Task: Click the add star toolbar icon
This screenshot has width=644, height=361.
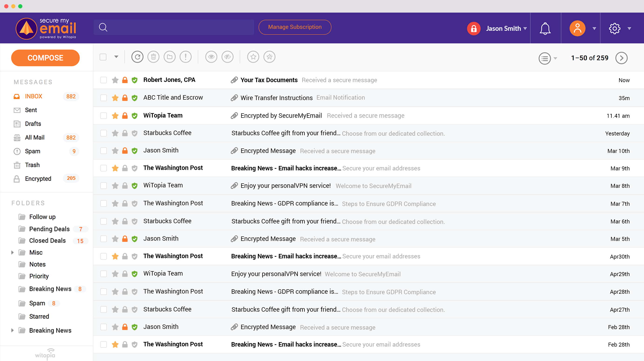Action: tap(253, 57)
